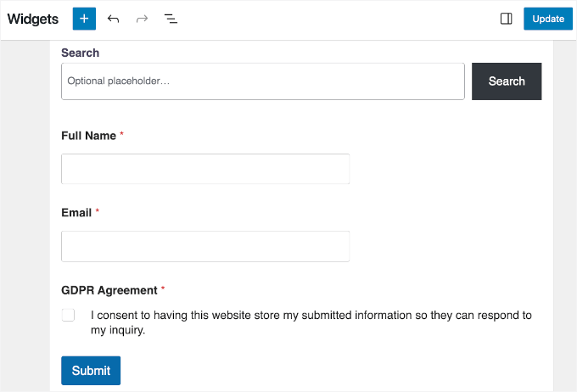
Task: Click into the Email input field
Action: (x=205, y=246)
